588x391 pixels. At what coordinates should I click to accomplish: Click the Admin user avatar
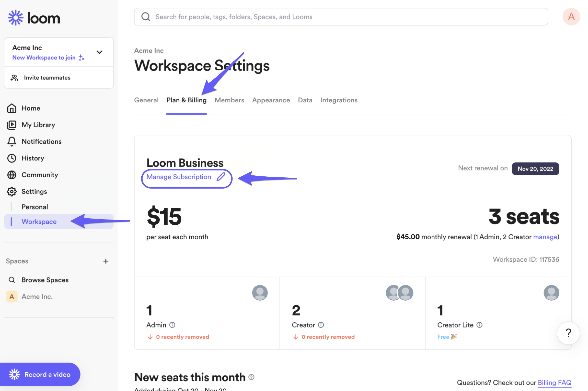pyautogui.click(x=260, y=293)
